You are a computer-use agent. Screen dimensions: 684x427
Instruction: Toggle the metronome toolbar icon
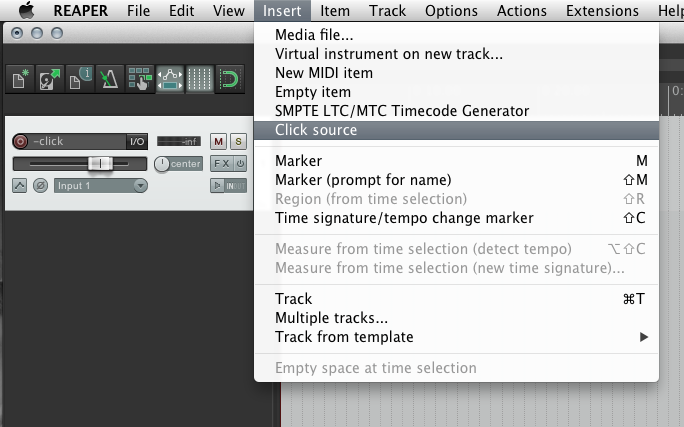(109, 79)
